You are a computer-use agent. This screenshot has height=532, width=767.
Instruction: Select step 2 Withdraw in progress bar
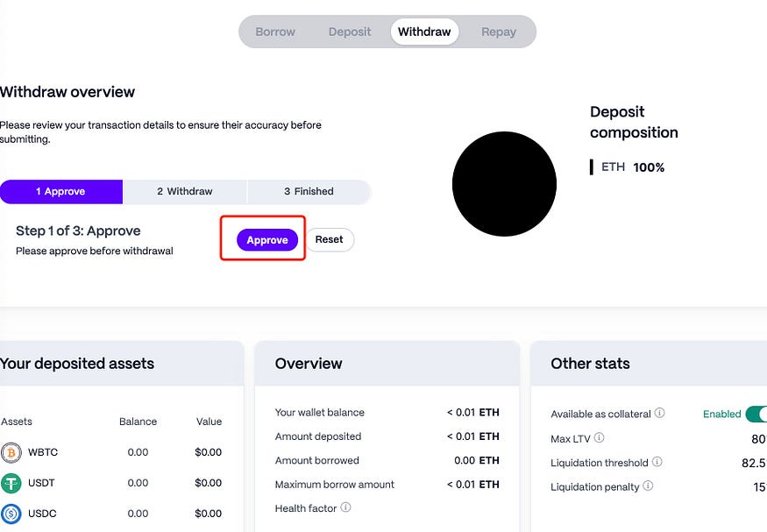point(185,192)
